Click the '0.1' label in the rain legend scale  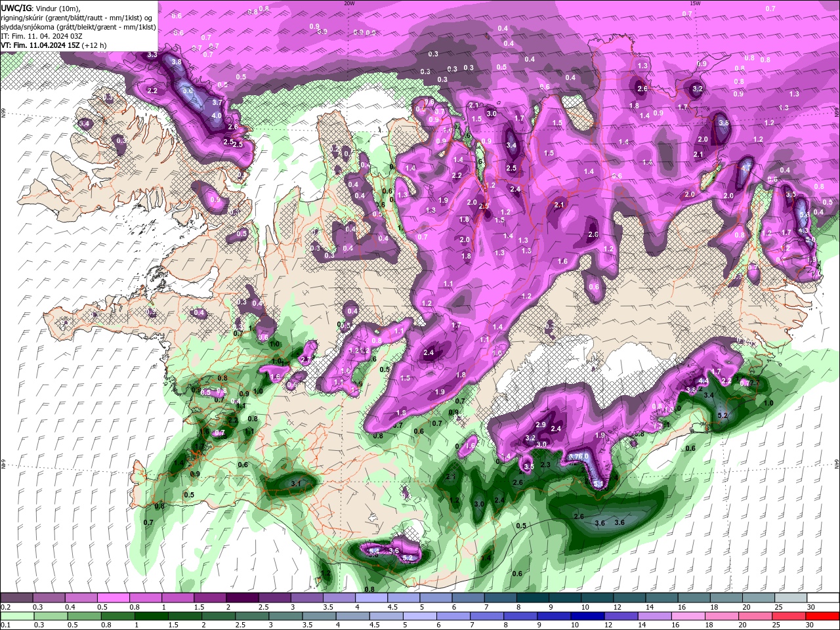pyautogui.click(x=5, y=625)
